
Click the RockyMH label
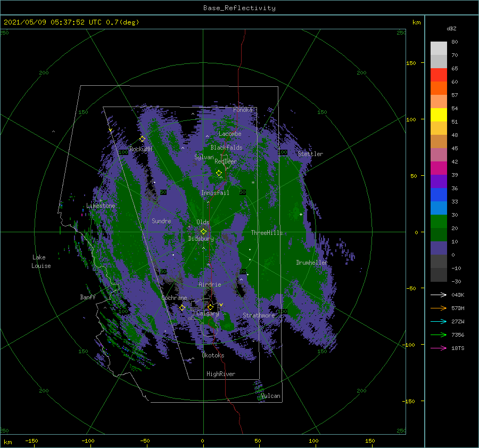coord(141,149)
